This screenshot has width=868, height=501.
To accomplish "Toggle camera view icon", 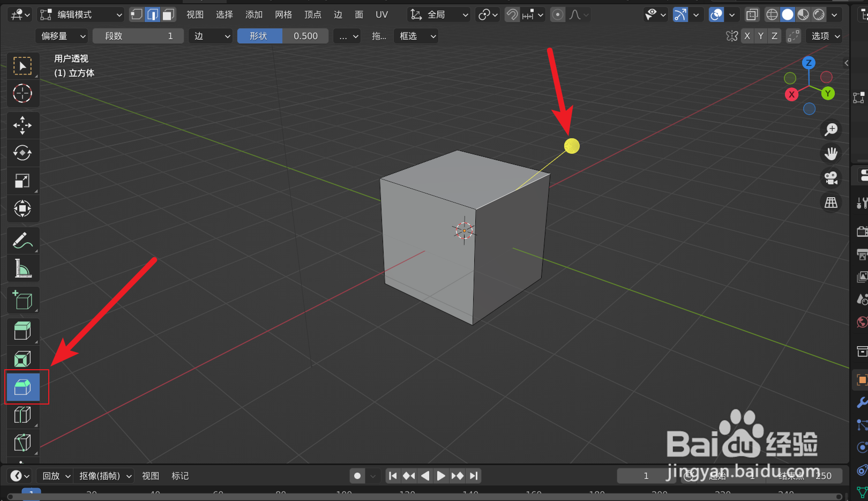I will 831,178.
